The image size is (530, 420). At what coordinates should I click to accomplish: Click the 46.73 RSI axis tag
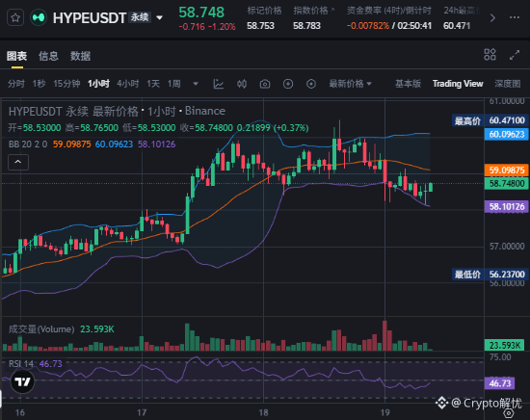499,383
